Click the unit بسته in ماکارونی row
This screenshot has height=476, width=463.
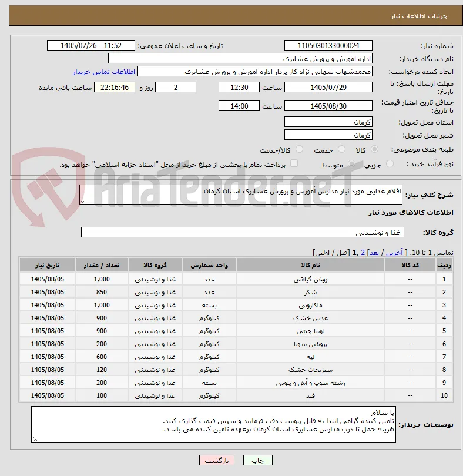tap(209, 305)
